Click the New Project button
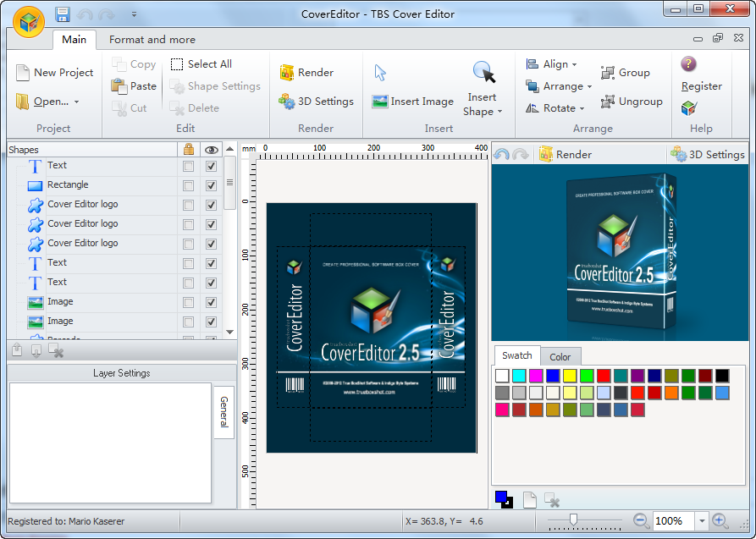The width and height of the screenshot is (756, 539). 54,73
